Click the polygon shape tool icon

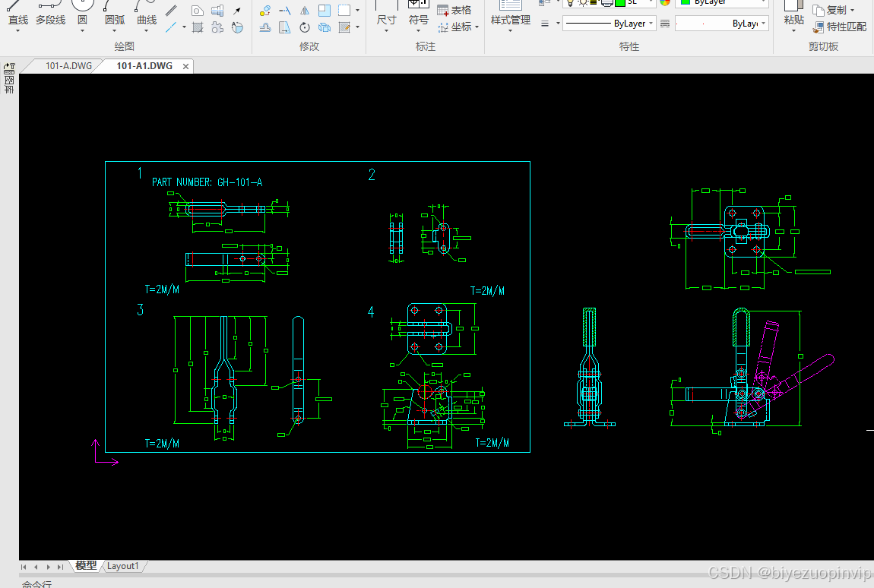(x=198, y=11)
